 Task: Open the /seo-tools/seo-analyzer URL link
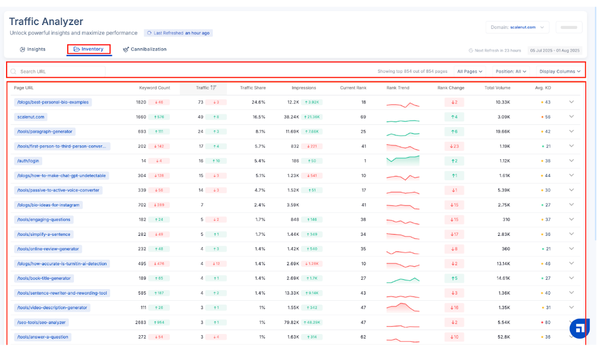point(42,322)
